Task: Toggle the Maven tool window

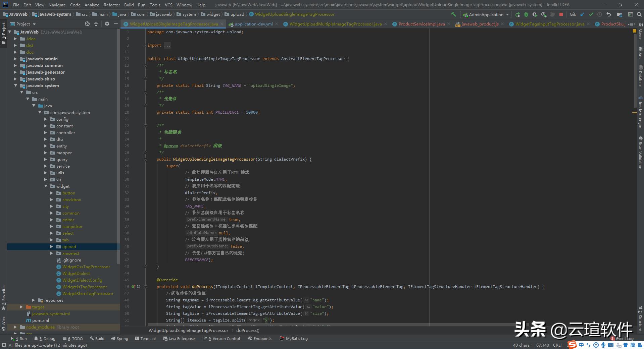Action: click(x=640, y=32)
